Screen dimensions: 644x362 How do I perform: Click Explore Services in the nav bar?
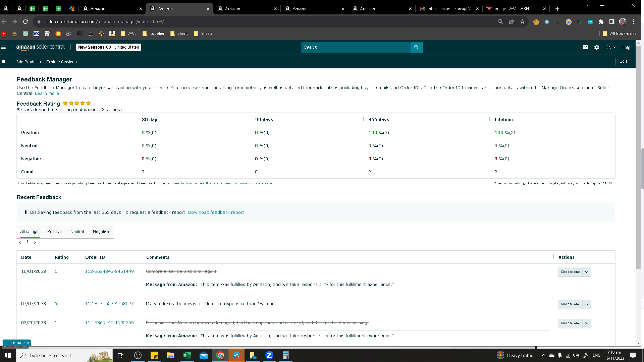point(61,62)
